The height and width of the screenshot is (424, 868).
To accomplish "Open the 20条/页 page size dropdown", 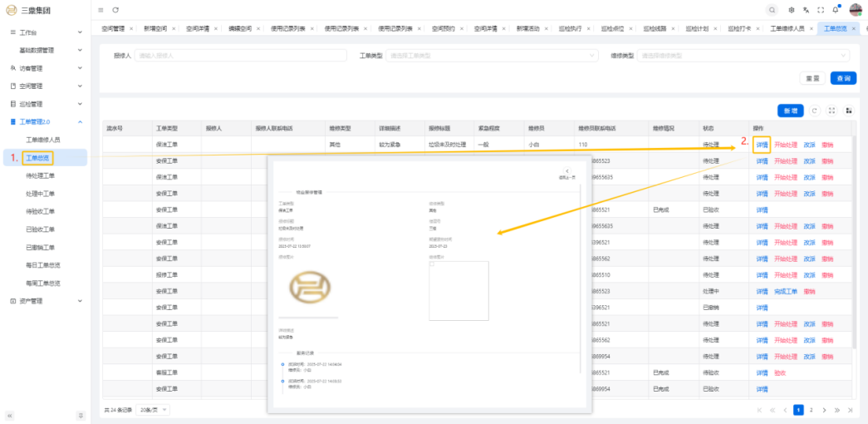I will [152, 410].
